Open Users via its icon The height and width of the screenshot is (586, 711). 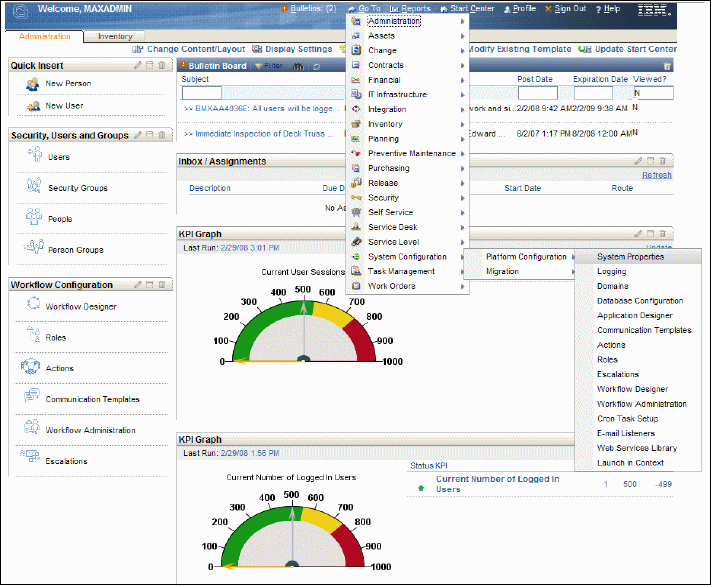34,155
